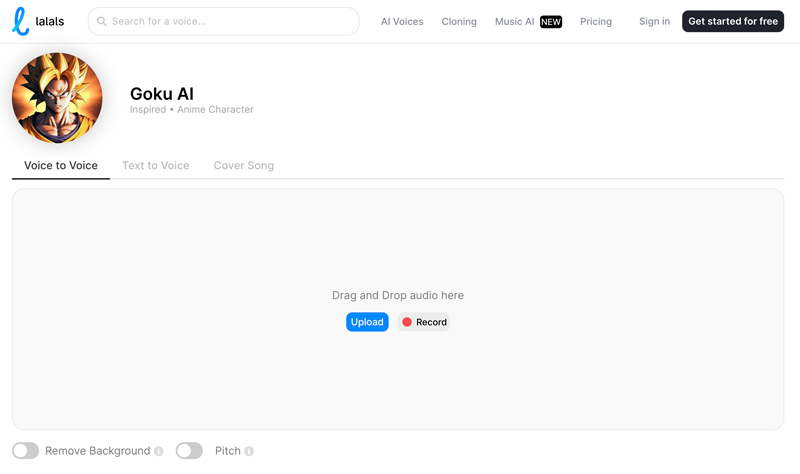
Task: Open the Cloning menu item
Action: [x=459, y=21]
